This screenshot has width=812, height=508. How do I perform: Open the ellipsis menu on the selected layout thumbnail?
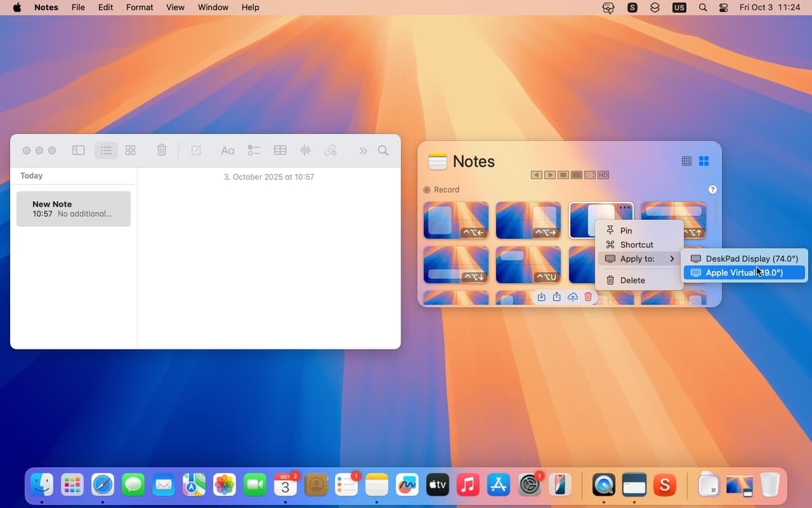point(624,208)
